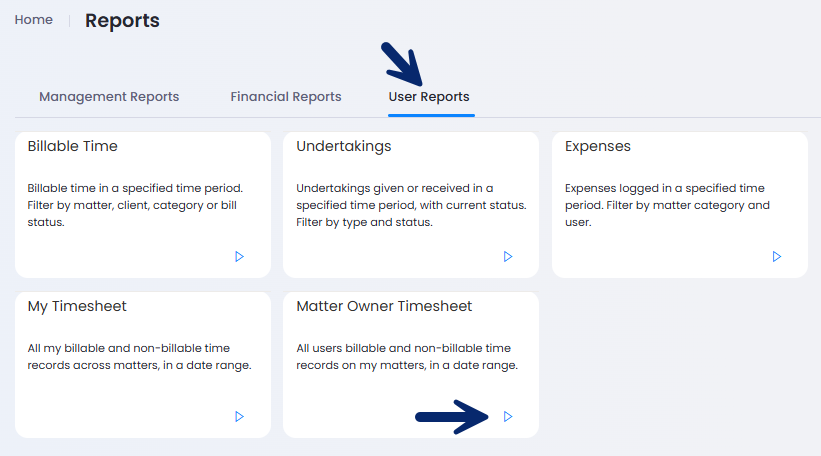Run the Matter Owner Timesheet report arrow

click(x=508, y=417)
